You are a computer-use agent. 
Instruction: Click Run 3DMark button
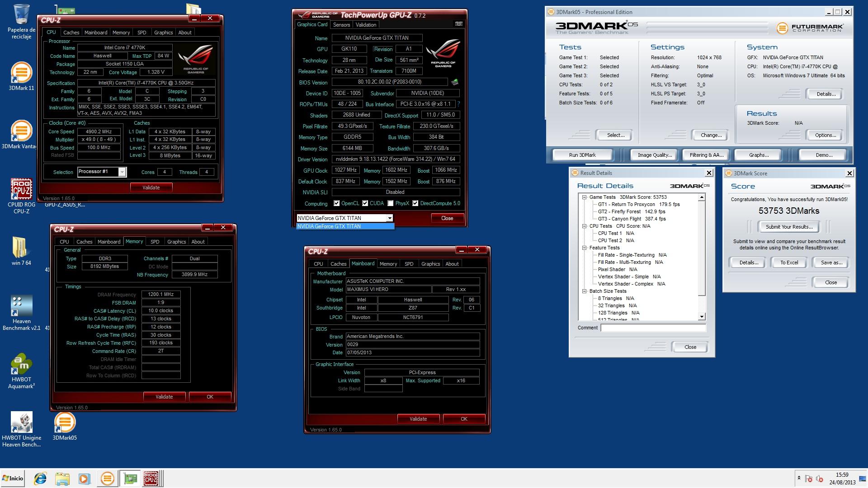click(x=582, y=155)
